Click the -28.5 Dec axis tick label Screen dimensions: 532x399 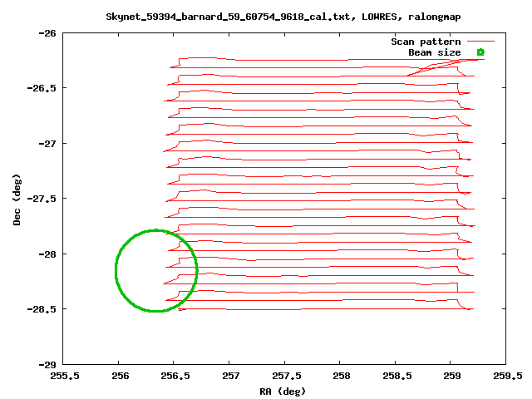pos(42,309)
